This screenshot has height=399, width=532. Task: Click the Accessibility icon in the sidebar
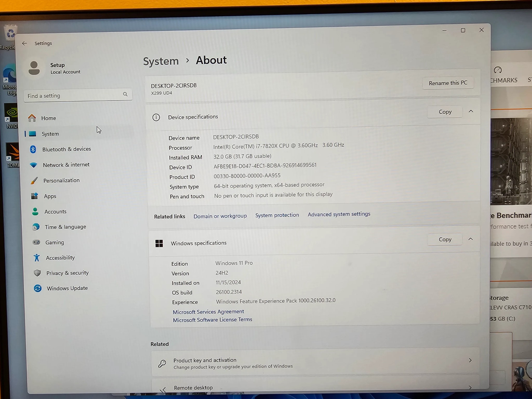36,257
